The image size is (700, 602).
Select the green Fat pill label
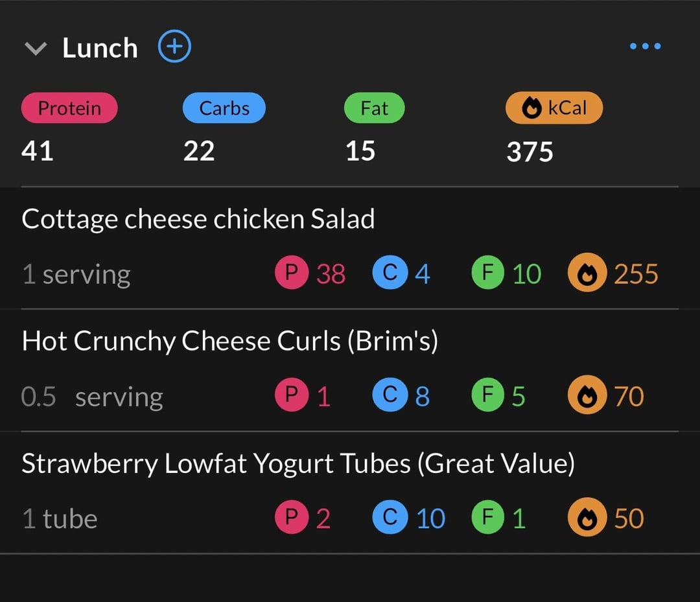click(374, 108)
